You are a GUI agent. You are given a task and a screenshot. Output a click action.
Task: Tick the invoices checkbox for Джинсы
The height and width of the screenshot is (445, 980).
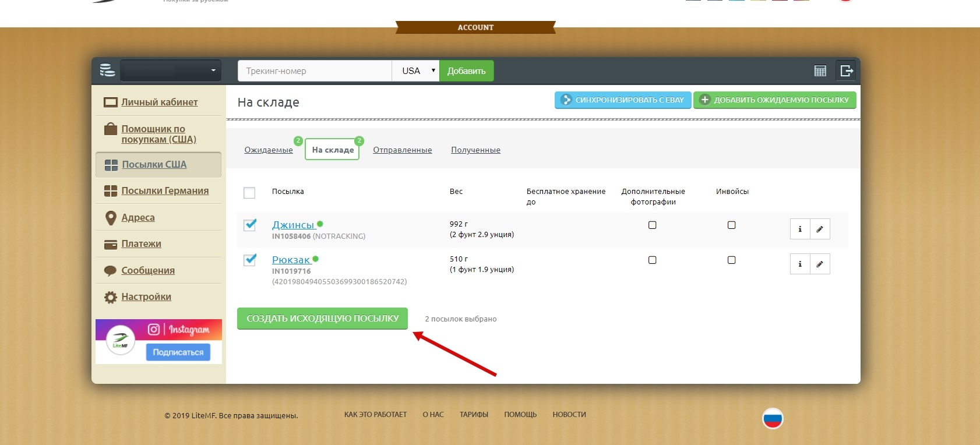pyautogui.click(x=731, y=225)
